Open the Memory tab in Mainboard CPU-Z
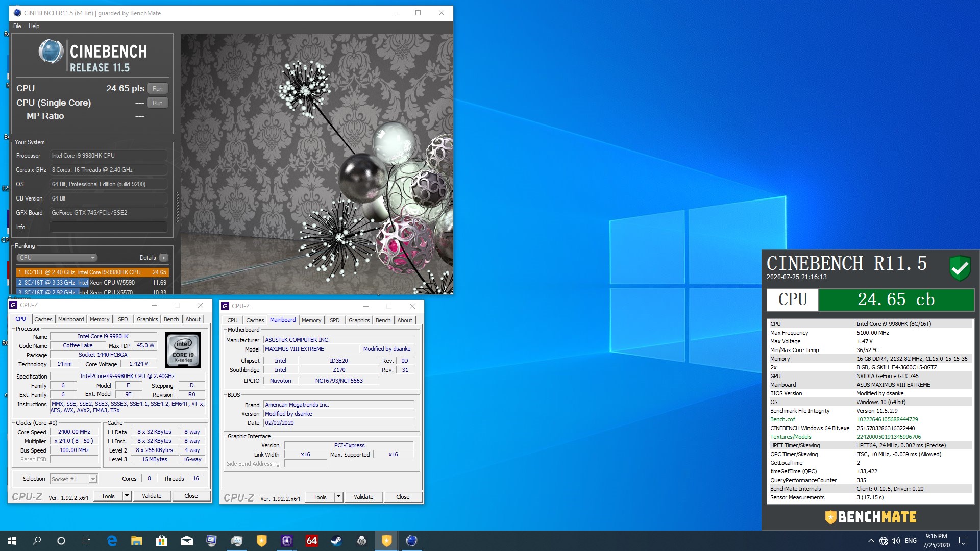980x551 pixels. click(311, 320)
